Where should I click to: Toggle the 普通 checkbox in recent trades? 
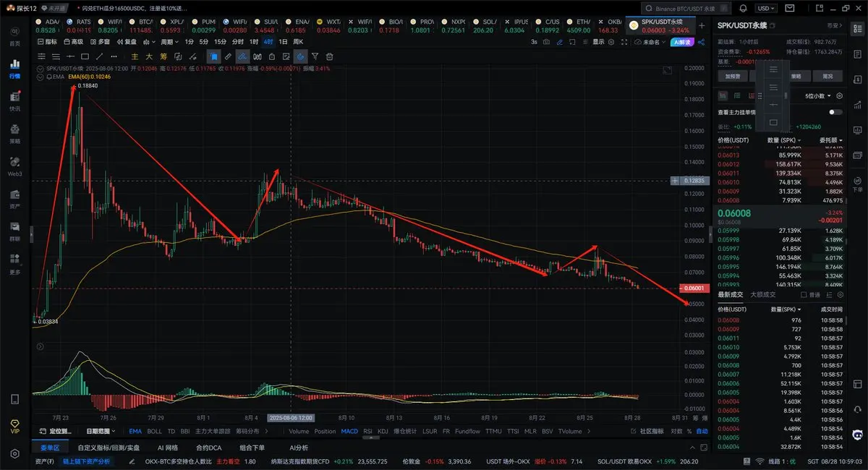pos(804,294)
